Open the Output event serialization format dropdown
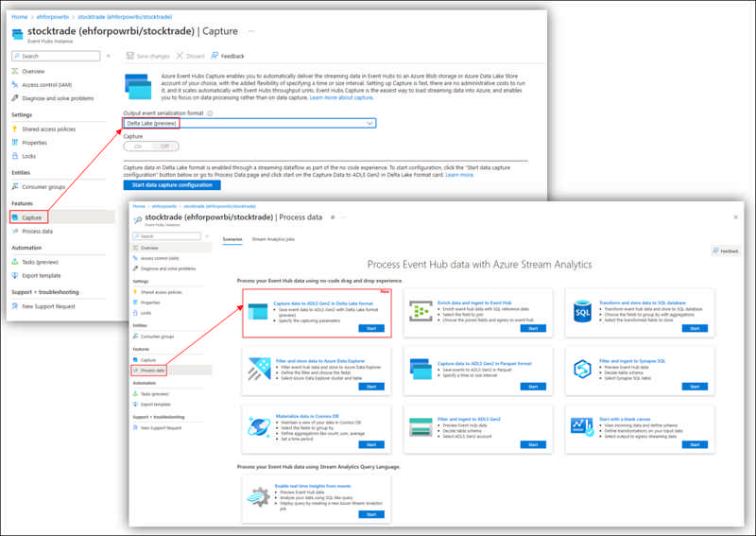This screenshot has height=536, width=756. 249,124
